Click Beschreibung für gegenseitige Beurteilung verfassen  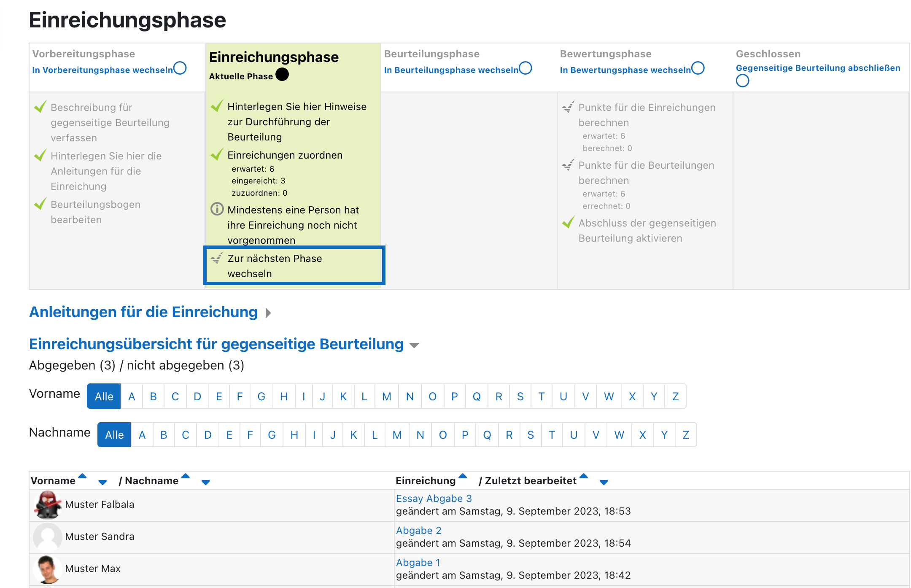[110, 122]
